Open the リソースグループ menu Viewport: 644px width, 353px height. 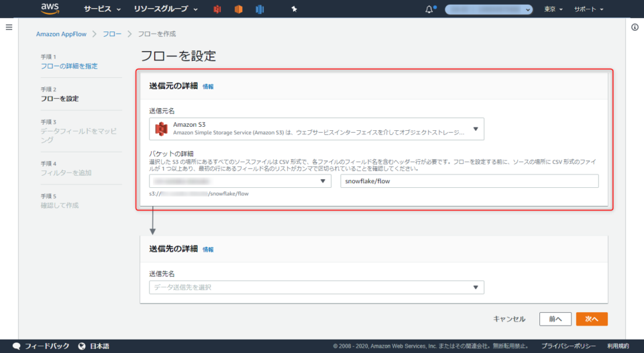(x=166, y=9)
